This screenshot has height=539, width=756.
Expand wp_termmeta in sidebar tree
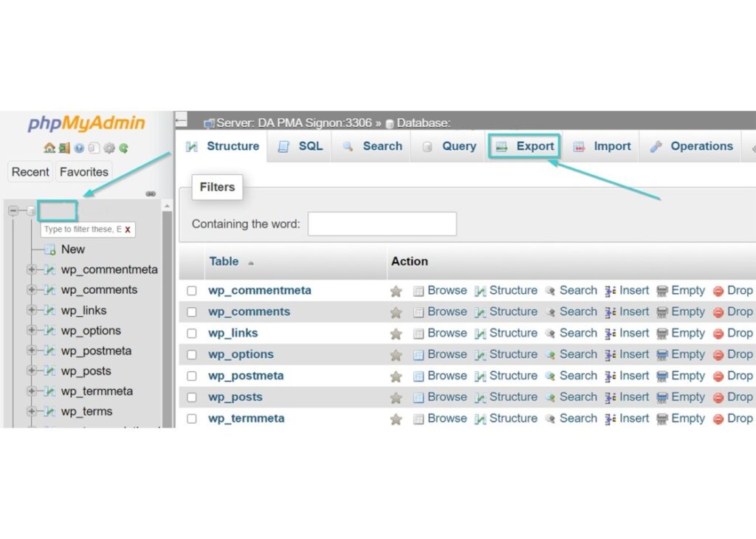pos(32,391)
